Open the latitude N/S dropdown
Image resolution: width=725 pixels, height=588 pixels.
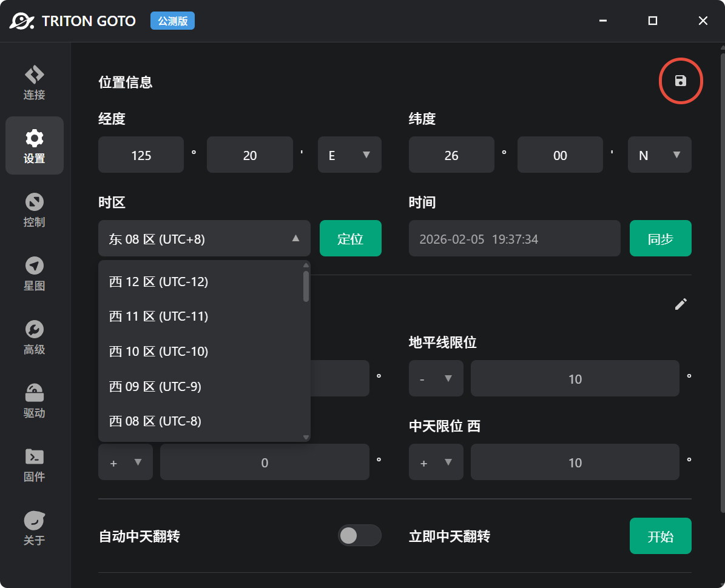[x=659, y=155]
